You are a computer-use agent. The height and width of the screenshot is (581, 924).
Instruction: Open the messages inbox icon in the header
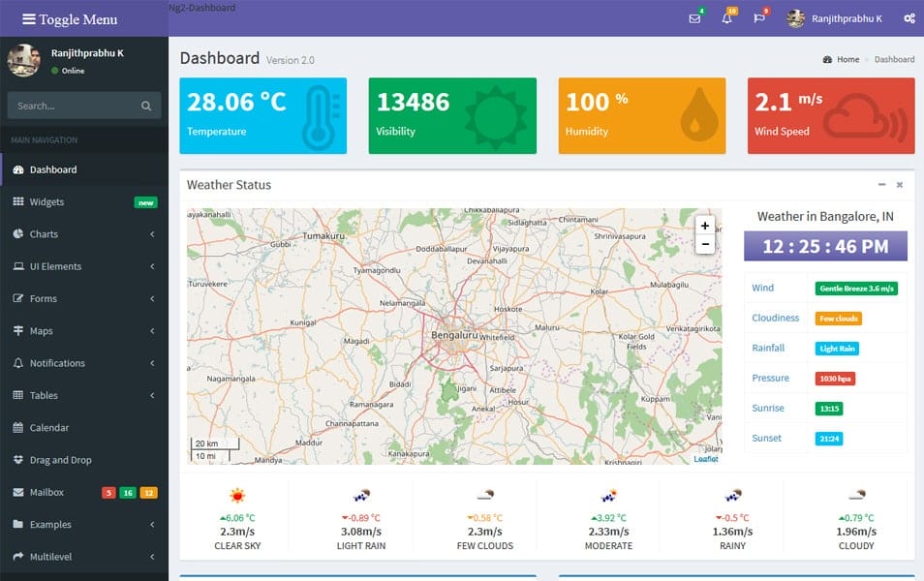pos(693,17)
